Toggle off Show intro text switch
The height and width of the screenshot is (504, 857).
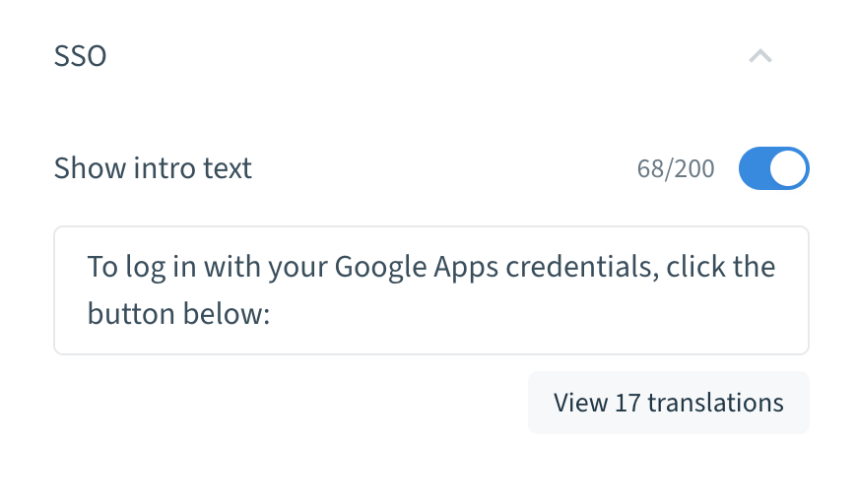(773, 168)
